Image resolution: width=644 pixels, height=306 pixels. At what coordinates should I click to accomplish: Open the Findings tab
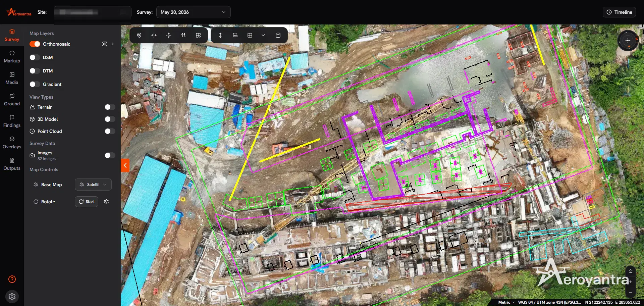12,121
